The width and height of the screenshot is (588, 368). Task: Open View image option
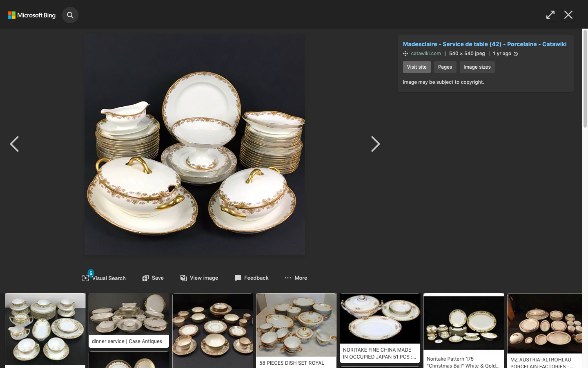click(199, 278)
